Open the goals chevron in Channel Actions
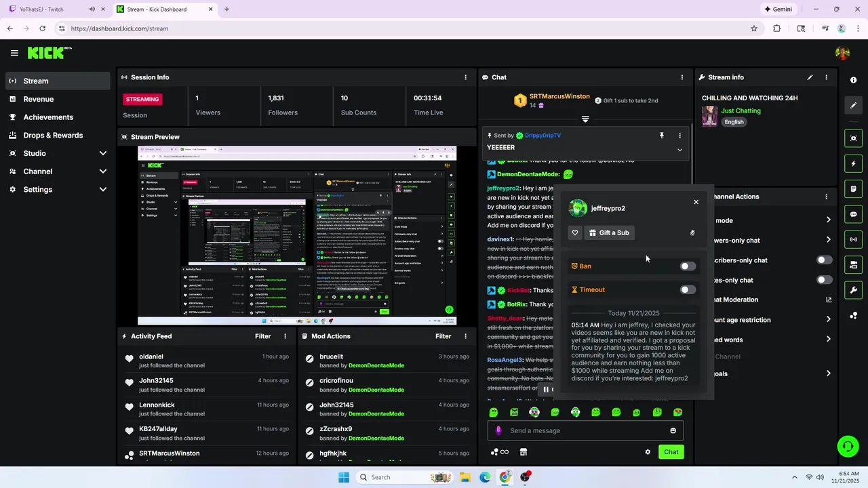Image resolution: width=868 pixels, height=488 pixels. tap(829, 373)
